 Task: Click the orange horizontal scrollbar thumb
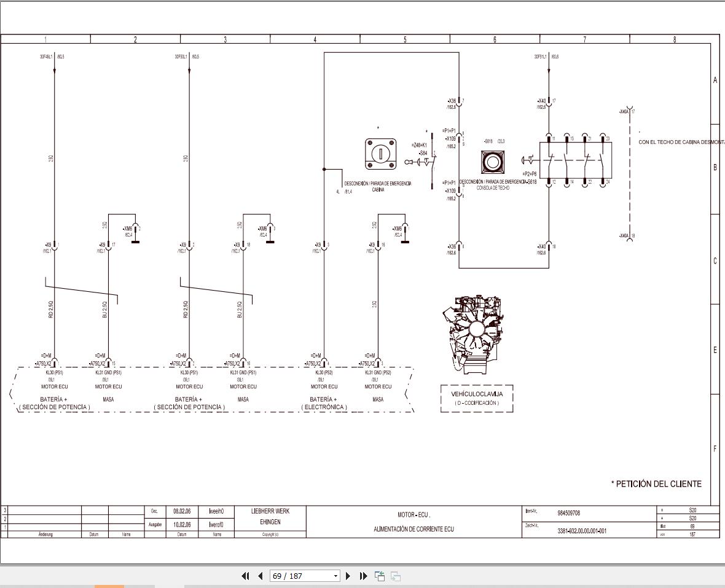[x=109, y=586]
